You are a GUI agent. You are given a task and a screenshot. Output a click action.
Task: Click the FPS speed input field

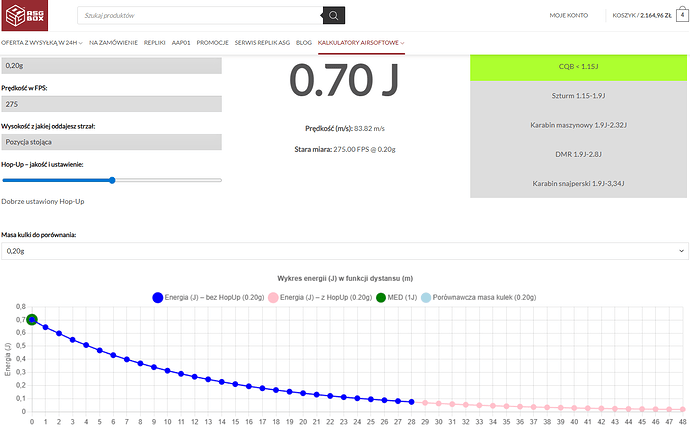[111, 104]
